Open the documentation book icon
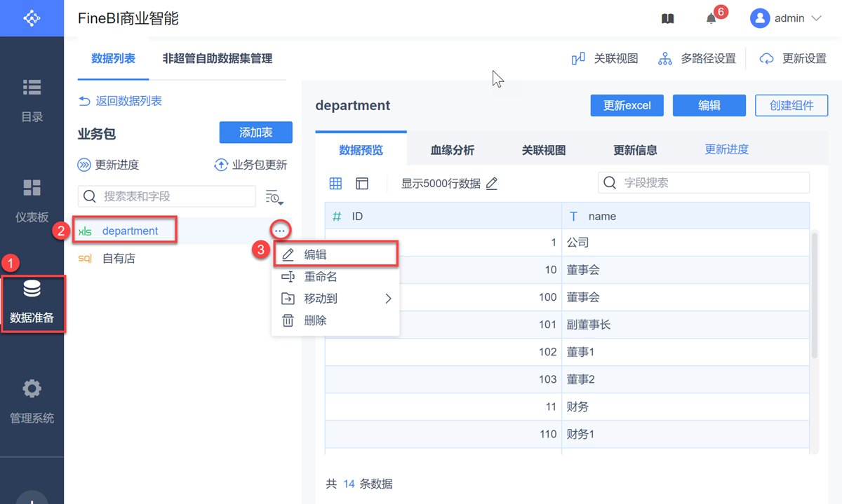This screenshot has width=842, height=504. point(667,19)
